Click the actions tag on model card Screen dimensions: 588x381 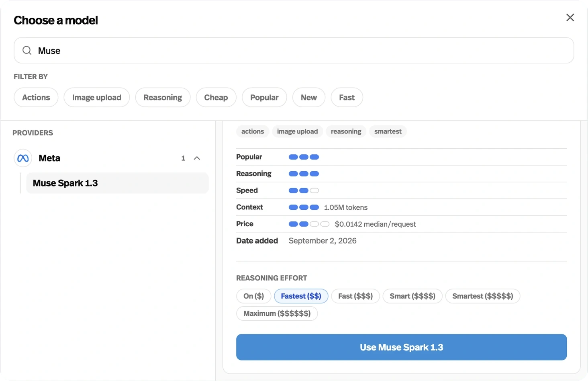(253, 131)
